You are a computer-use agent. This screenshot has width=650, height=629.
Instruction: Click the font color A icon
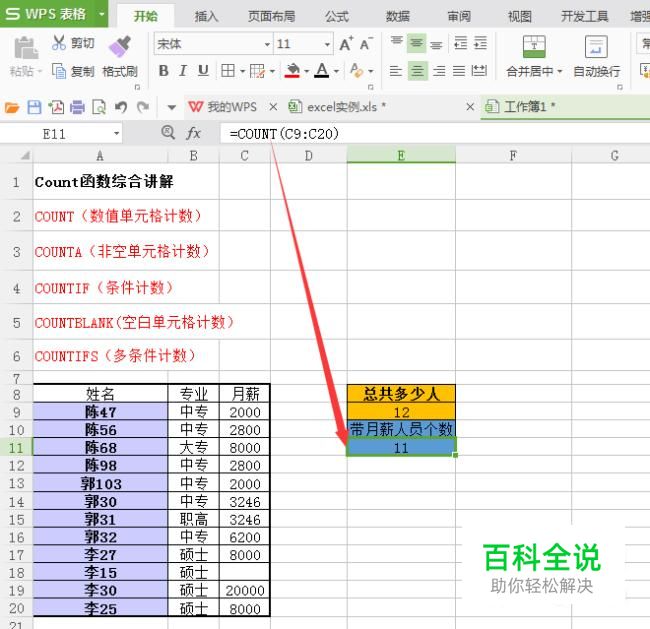click(x=322, y=71)
